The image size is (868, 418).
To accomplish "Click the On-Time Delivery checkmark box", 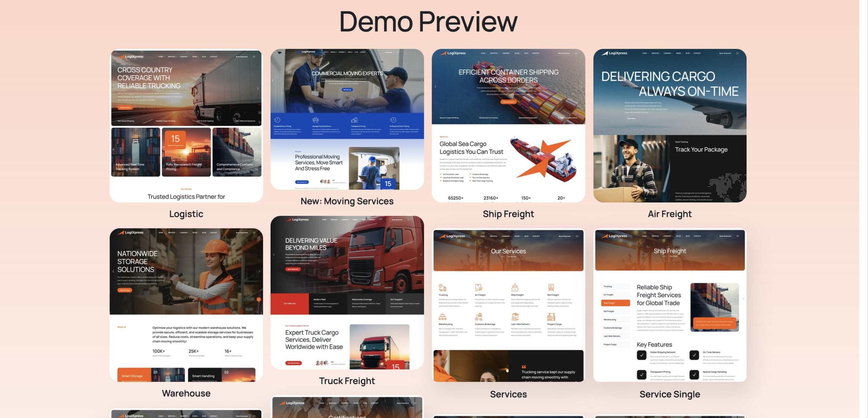I will pos(694,355).
